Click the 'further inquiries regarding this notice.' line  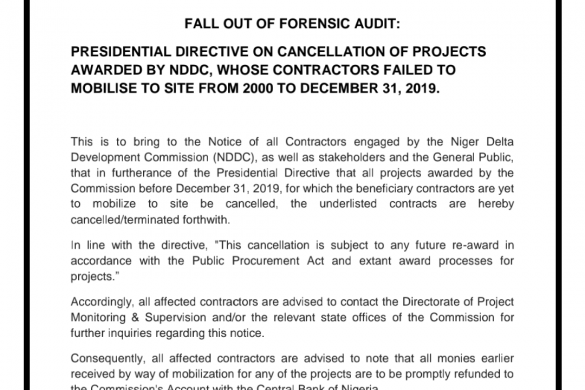coord(168,333)
